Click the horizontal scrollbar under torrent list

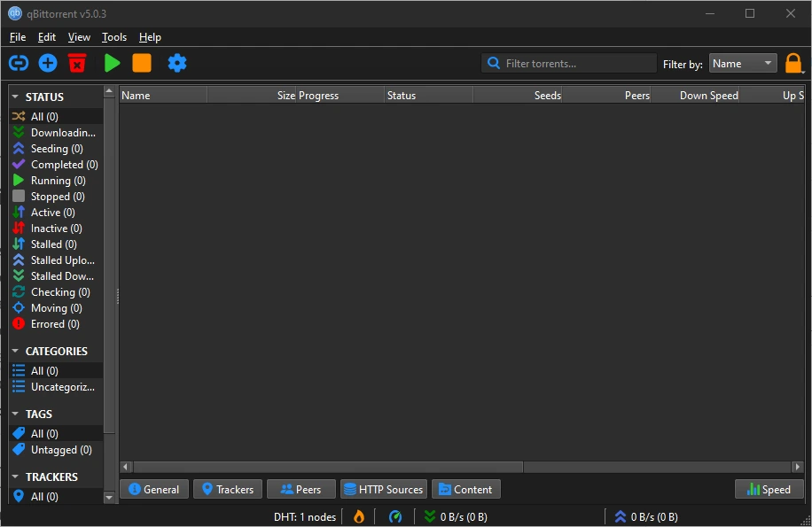click(328, 467)
